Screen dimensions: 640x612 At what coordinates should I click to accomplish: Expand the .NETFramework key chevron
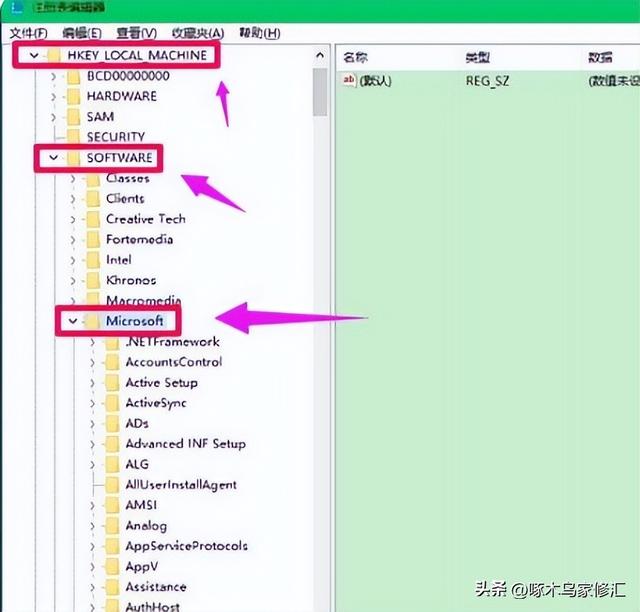point(93,342)
